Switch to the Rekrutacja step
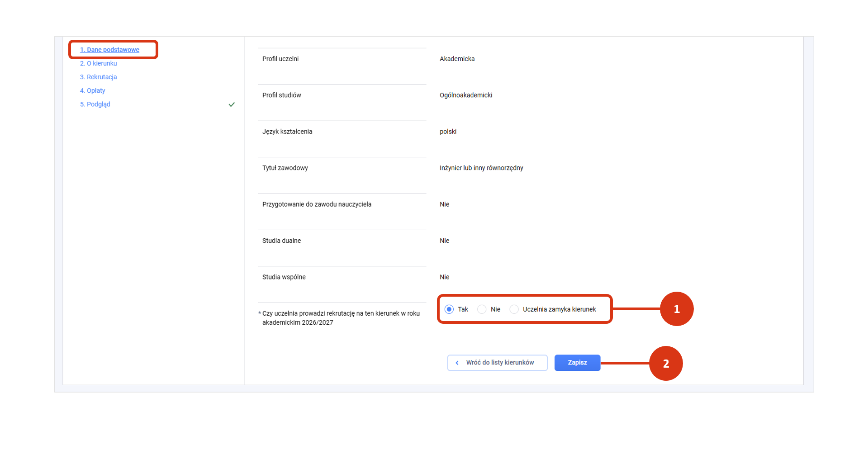Image resolution: width=868 pixels, height=459 pixels. (x=98, y=77)
